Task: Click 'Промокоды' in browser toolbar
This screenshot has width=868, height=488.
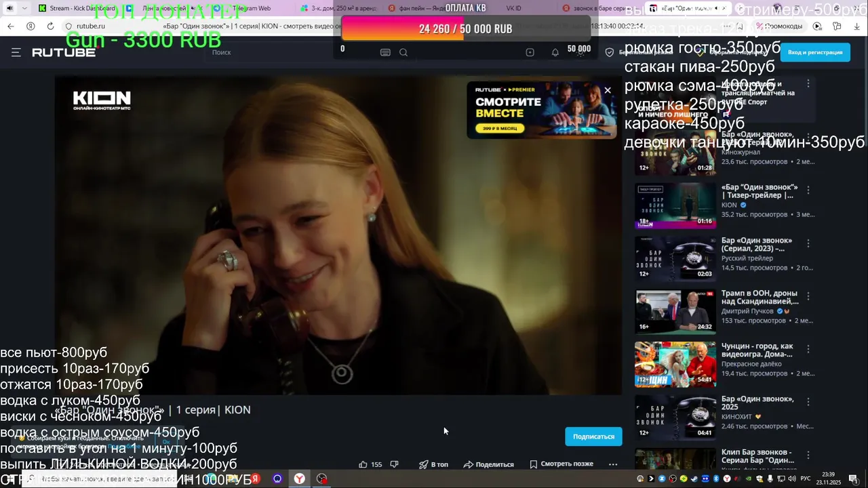Action: coord(780,26)
